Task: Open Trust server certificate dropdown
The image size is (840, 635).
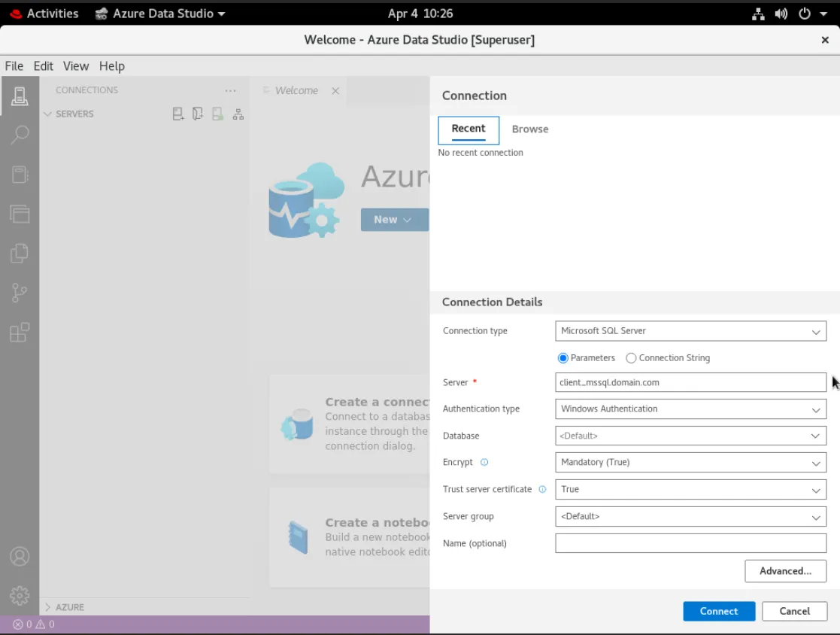Action: [x=690, y=489]
